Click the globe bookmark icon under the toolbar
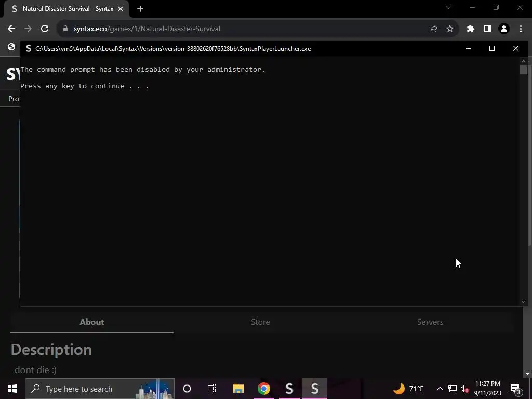This screenshot has width=532, height=399. 11,47
